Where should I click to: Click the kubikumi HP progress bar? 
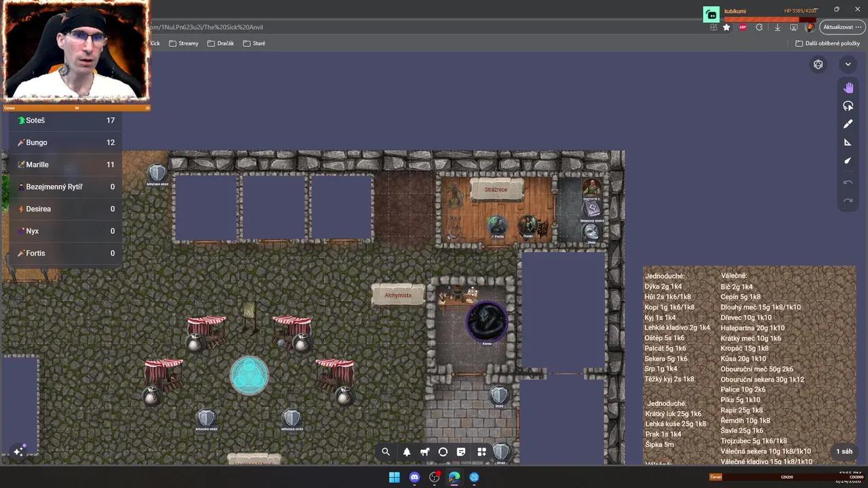[770, 18]
